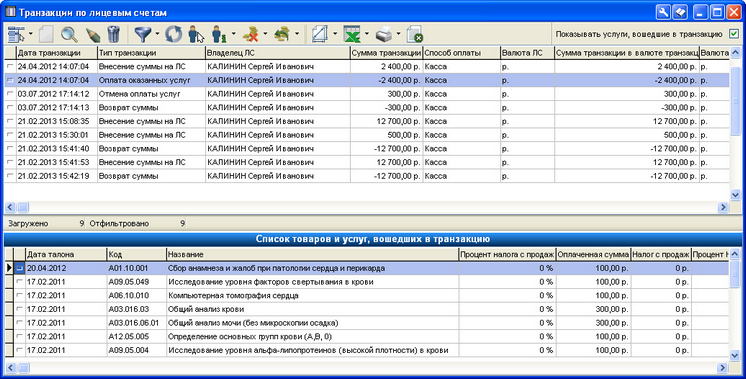The image size is (746, 379).
Task: Click the pencil edit icon
Action: (x=93, y=34)
